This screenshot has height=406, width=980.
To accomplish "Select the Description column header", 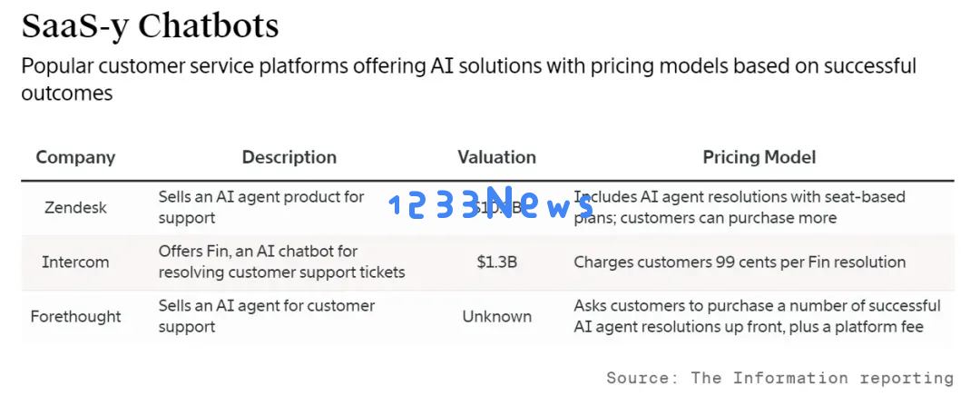I will (x=289, y=157).
